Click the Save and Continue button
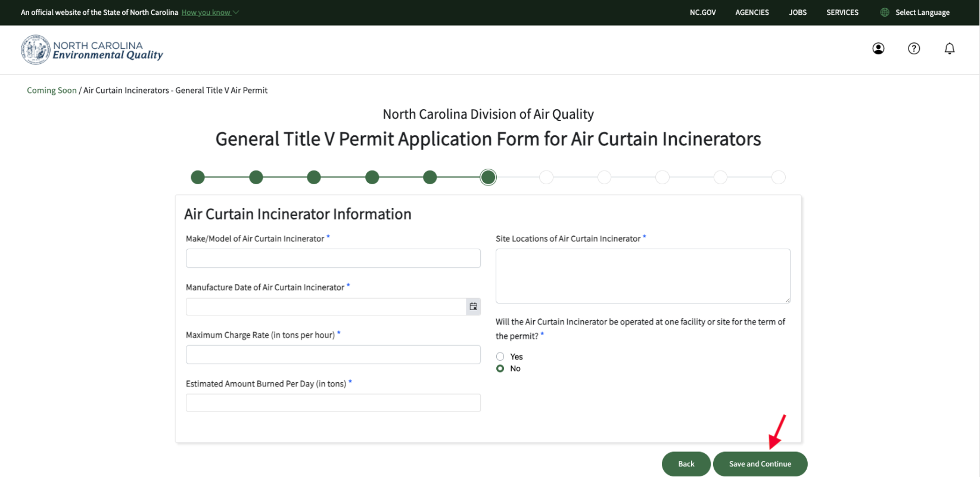 click(760, 464)
